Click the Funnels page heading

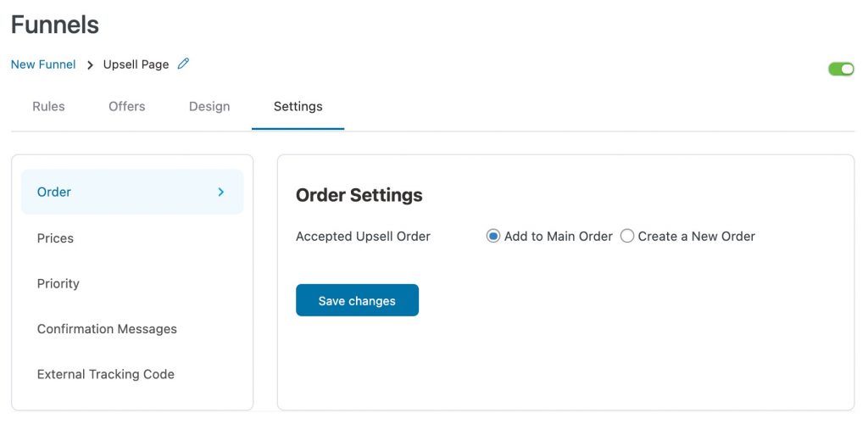[x=55, y=25]
